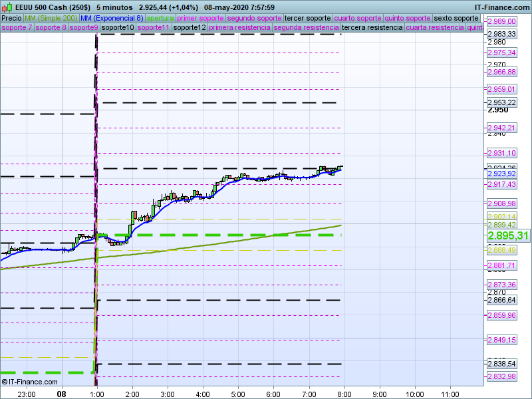The width and height of the screenshot is (532, 399).
Task: Click the current price tag 2.895,31
Action: coord(508,236)
